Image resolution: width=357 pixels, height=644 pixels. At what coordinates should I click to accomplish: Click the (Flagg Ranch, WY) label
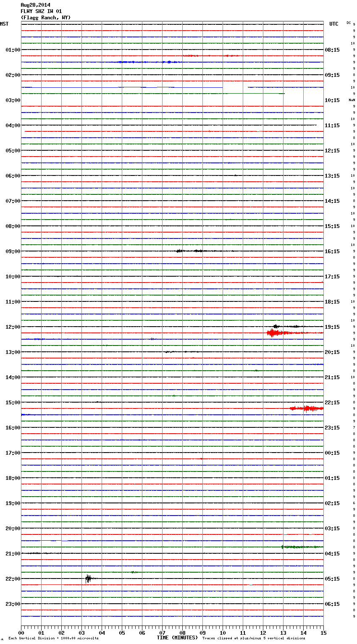point(46,18)
